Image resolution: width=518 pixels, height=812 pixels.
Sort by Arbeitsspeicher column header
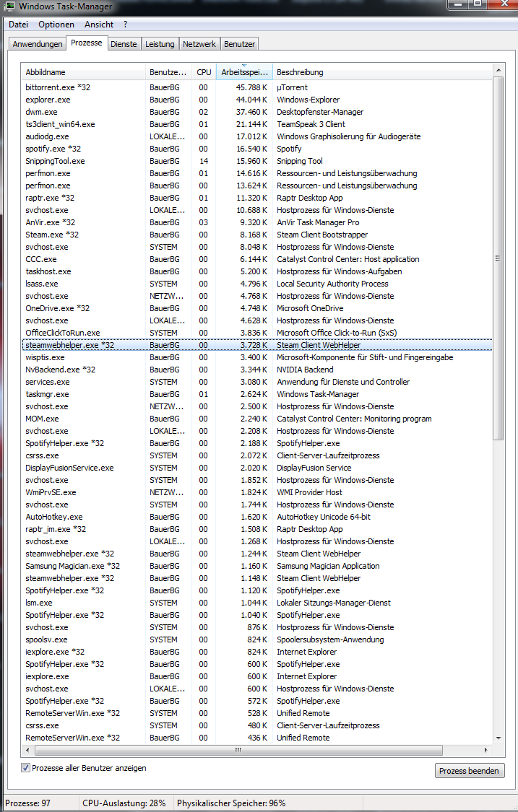pyautogui.click(x=244, y=72)
